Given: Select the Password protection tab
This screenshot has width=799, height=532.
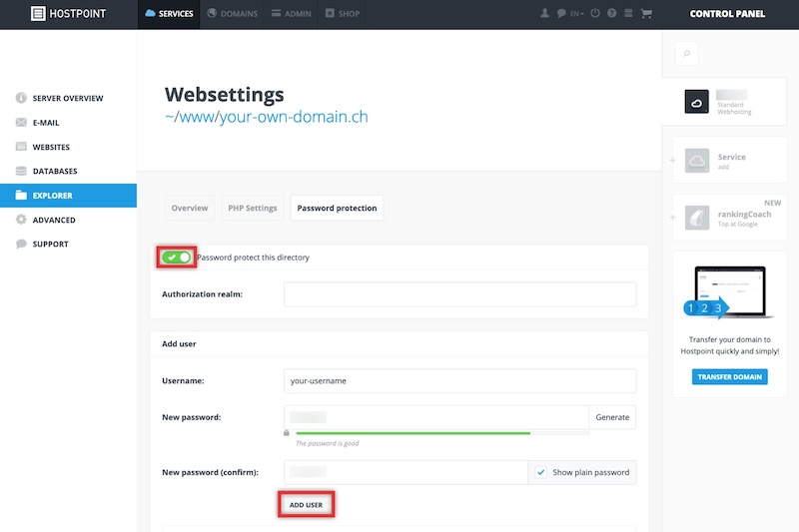Looking at the screenshot, I should [x=337, y=208].
